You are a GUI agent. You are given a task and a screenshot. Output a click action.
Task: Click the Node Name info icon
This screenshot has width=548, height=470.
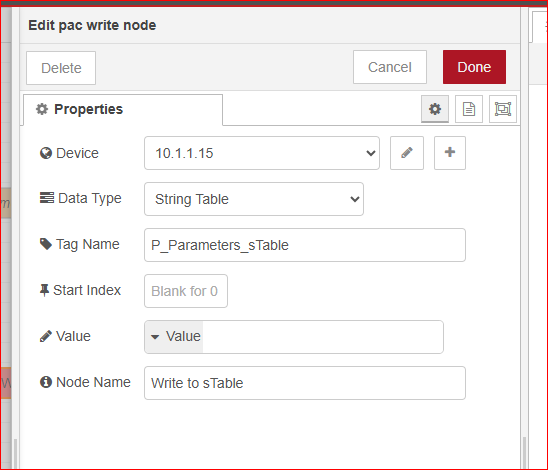tap(46, 382)
